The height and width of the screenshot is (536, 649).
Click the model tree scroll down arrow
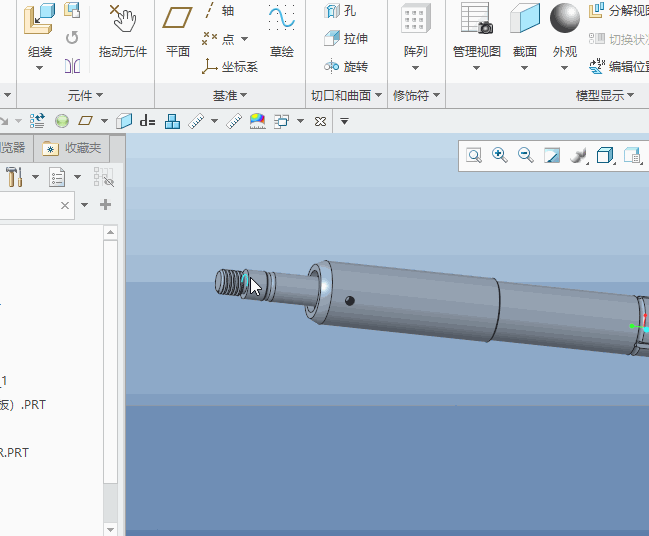click(111, 529)
